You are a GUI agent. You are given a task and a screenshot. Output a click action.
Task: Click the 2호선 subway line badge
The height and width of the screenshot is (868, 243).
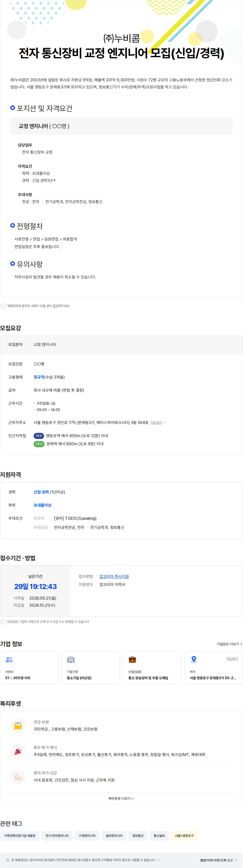[x=39, y=444]
